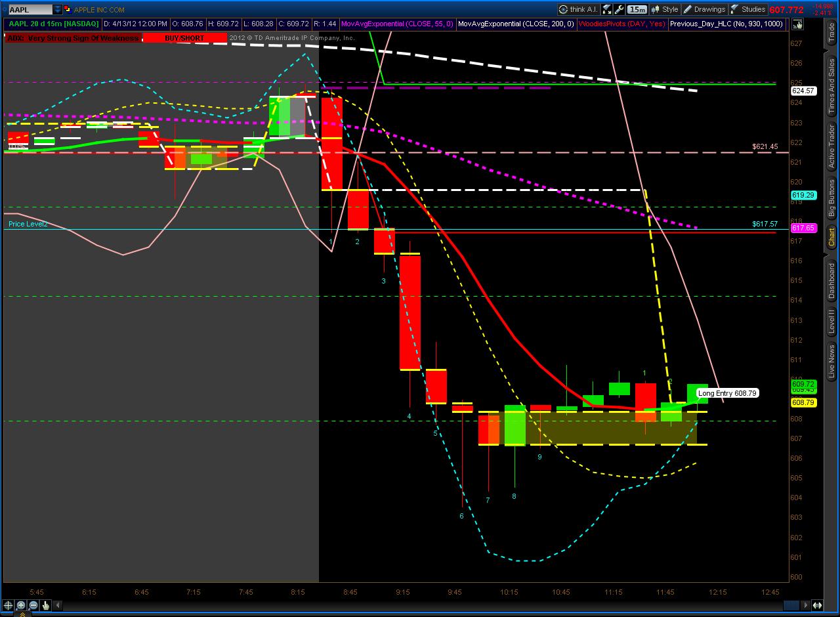This screenshot has width=840, height=617.
Task: Expand the AAPL symbol dropdown arrow
Action: [58, 10]
